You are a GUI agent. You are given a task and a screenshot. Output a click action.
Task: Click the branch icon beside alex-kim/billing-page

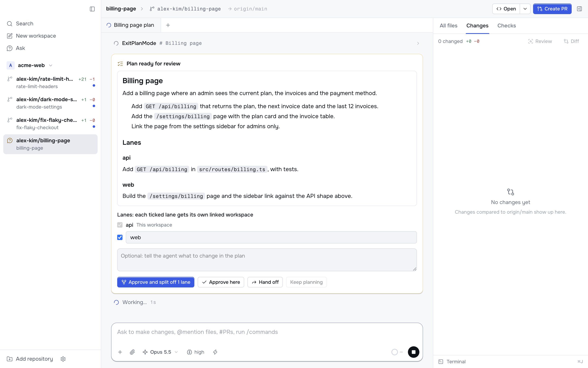[152, 9]
